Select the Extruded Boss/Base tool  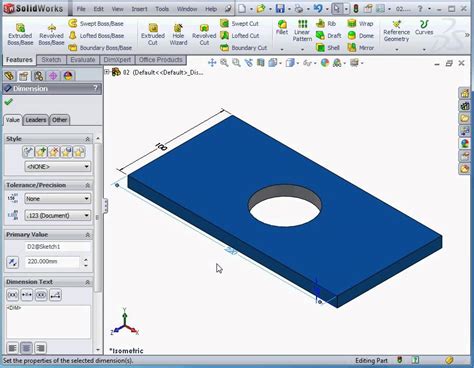pyautogui.click(x=20, y=34)
